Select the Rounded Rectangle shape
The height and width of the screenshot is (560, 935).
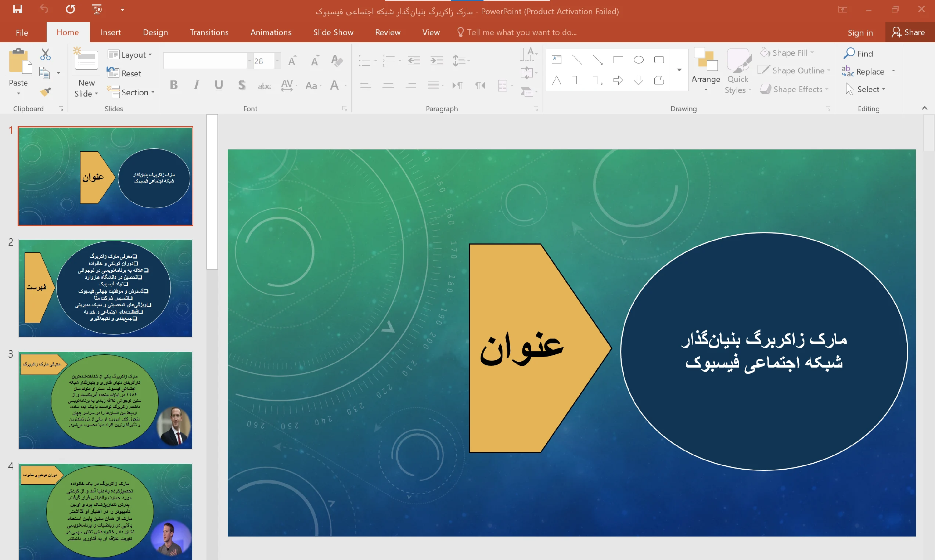pyautogui.click(x=659, y=59)
